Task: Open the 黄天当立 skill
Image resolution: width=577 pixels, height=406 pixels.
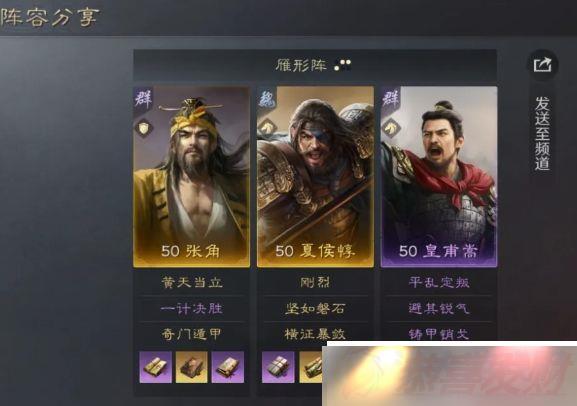Action: click(x=192, y=282)
